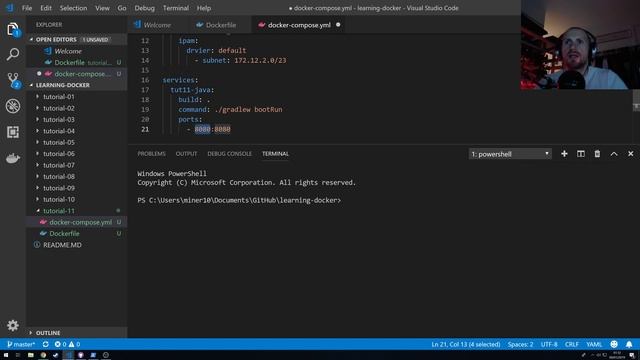Viewport: 640px width, 360px height.
Task: Close the terminal panel
Action: 631,154
